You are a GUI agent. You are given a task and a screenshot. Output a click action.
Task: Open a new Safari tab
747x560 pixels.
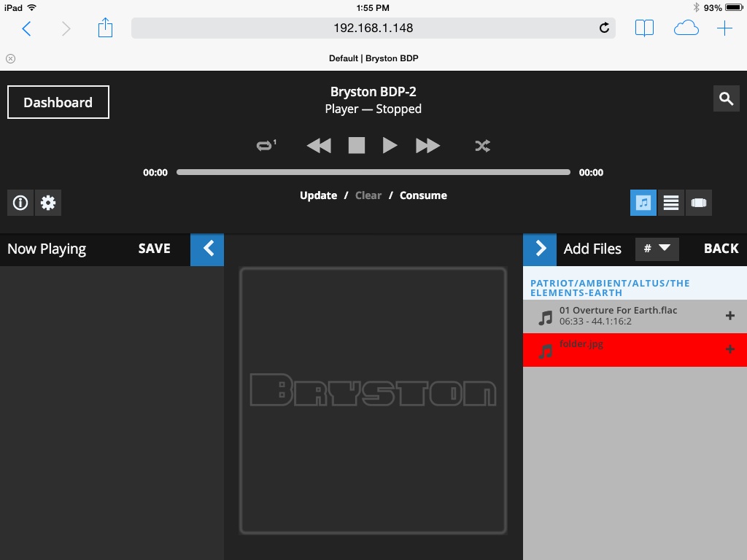(724, 28)
